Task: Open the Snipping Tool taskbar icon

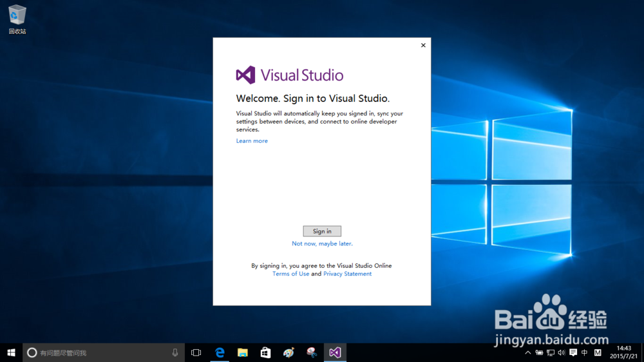Action: click(312, 352)
